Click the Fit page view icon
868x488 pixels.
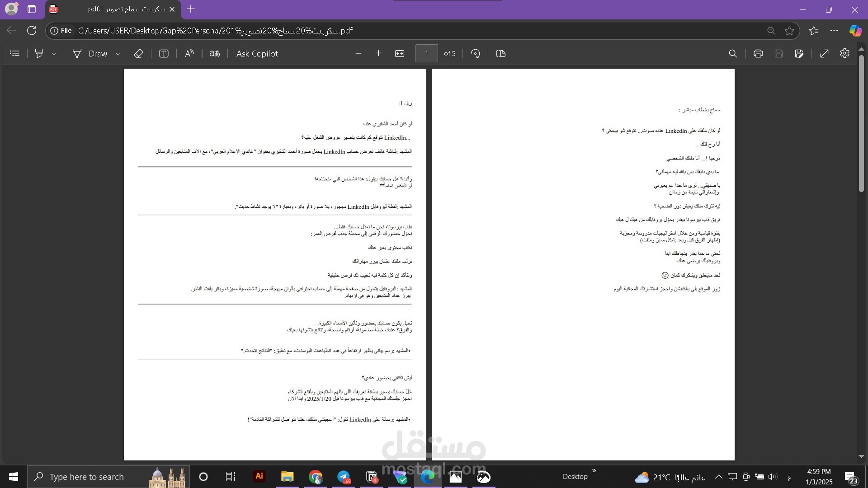(x=501, y=54)
